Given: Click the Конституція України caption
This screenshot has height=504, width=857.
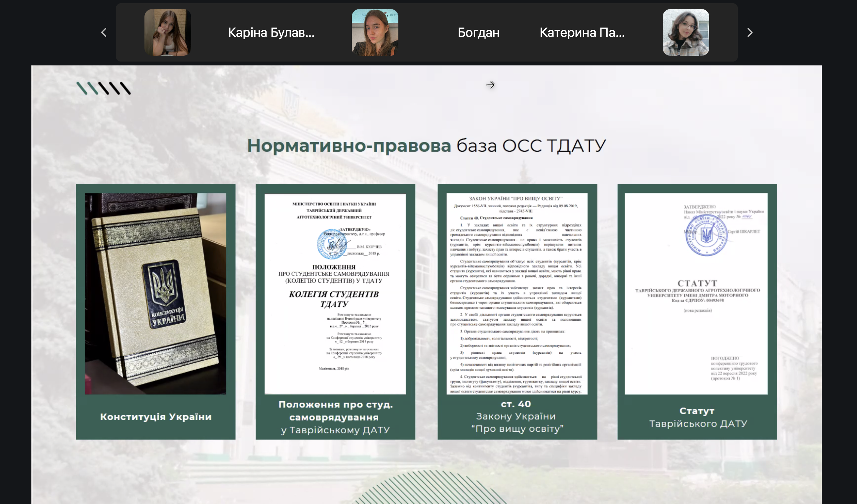Looking at the screenshot, I should click(x=156, y=417).
